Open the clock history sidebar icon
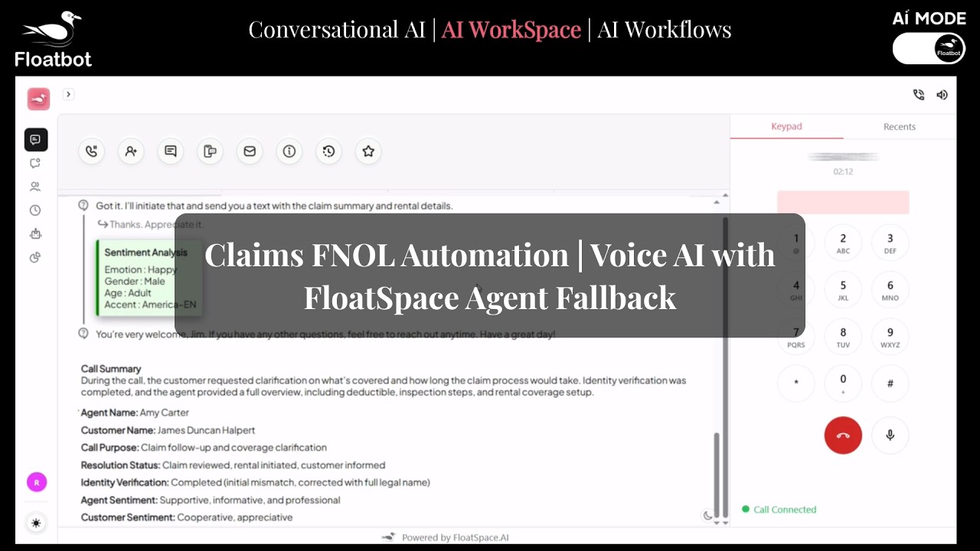This screenshot has width=980, height=551. coord(35,210)
